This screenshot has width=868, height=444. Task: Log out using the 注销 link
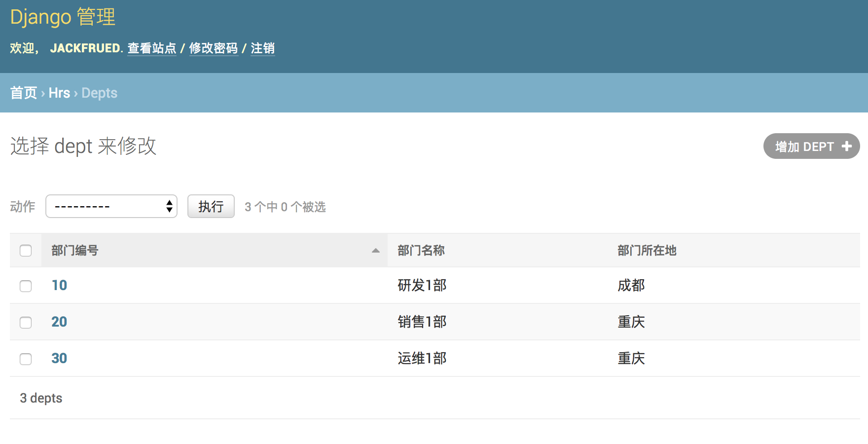(x=262, y=48)
